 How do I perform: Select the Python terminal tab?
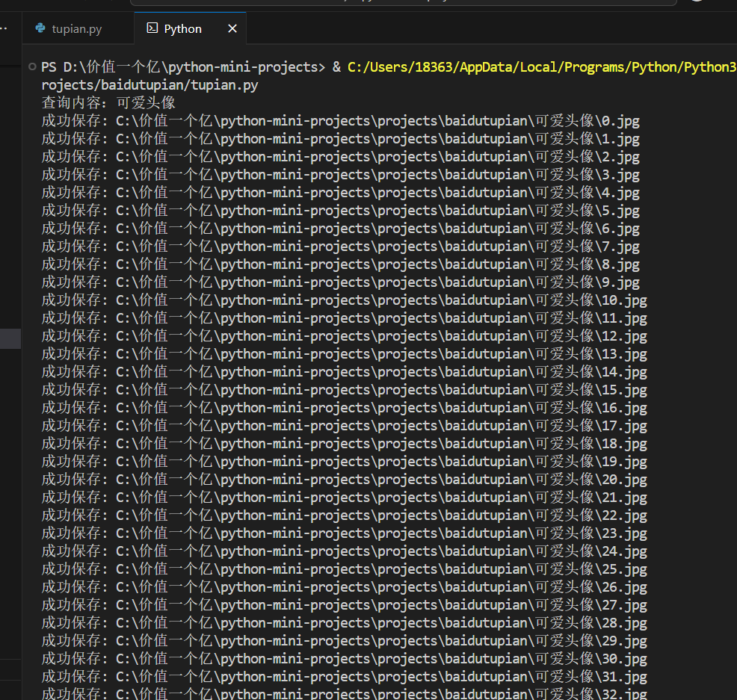(x=182, y=28)
